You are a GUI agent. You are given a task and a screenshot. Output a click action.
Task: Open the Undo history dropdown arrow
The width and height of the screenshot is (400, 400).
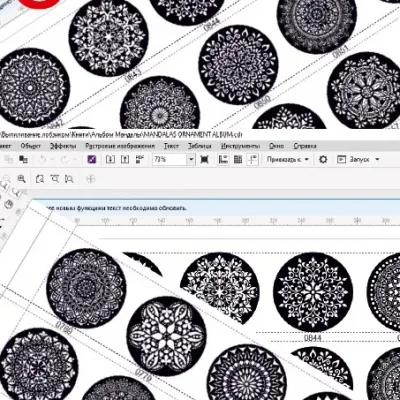click(x=51, y=159)
